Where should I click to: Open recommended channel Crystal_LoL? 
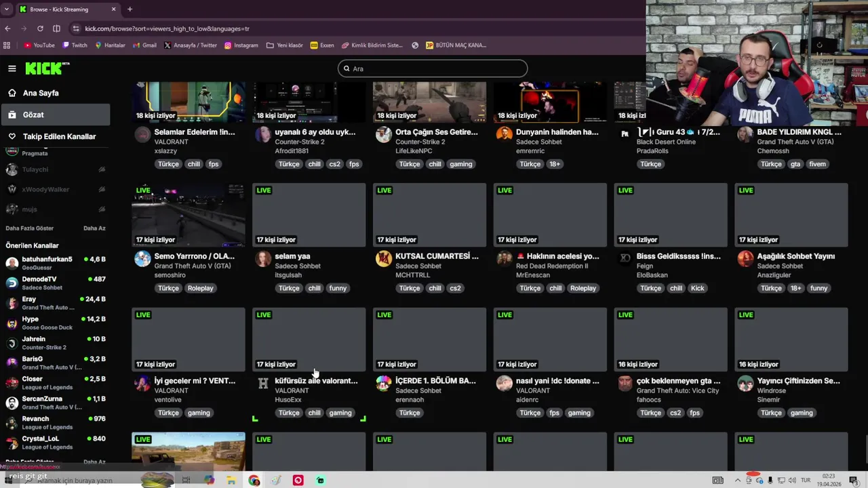(x=56, y=443)
